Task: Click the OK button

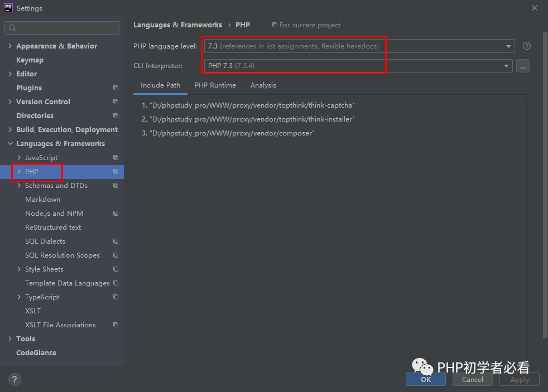Action: tap(426, 379)
